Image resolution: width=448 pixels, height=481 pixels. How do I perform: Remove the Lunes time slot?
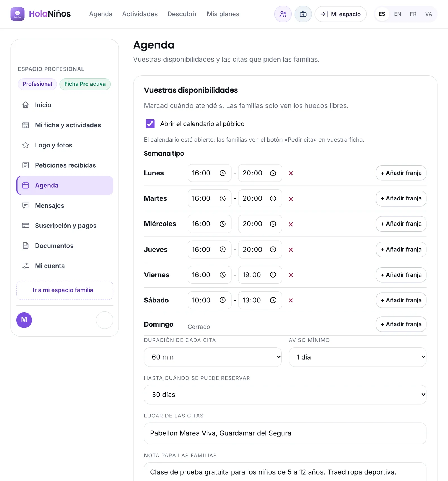291,173
